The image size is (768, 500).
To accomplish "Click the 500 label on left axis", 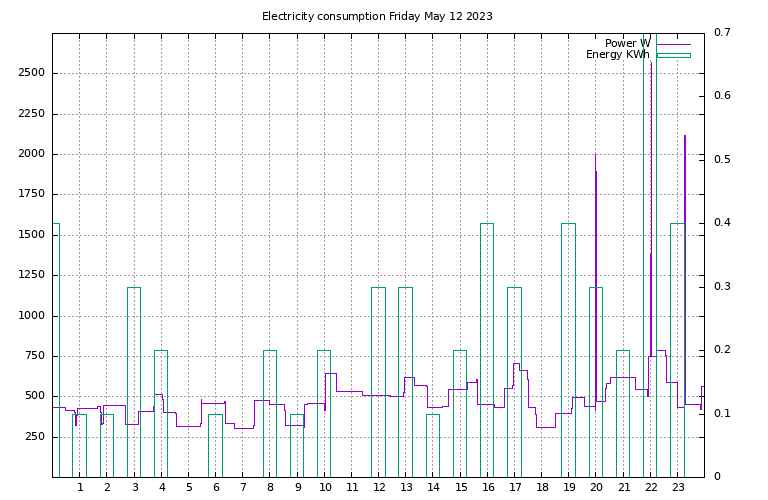I will [x=35, y=396].
